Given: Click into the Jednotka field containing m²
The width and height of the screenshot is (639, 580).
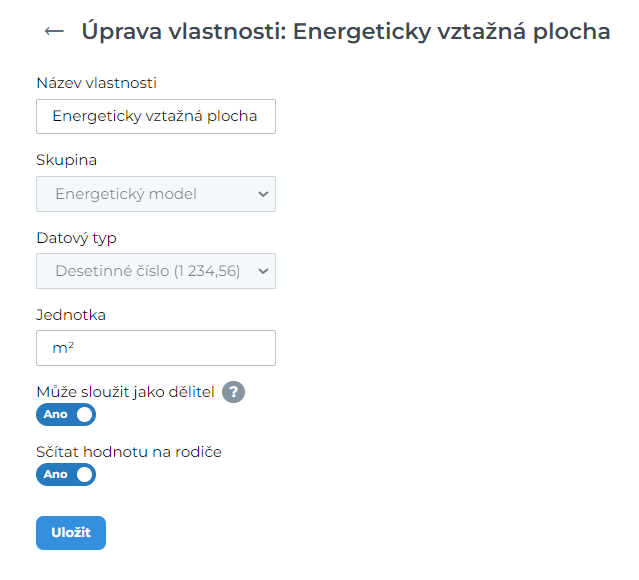Looking at the screenshot, I should click(155, 348).
